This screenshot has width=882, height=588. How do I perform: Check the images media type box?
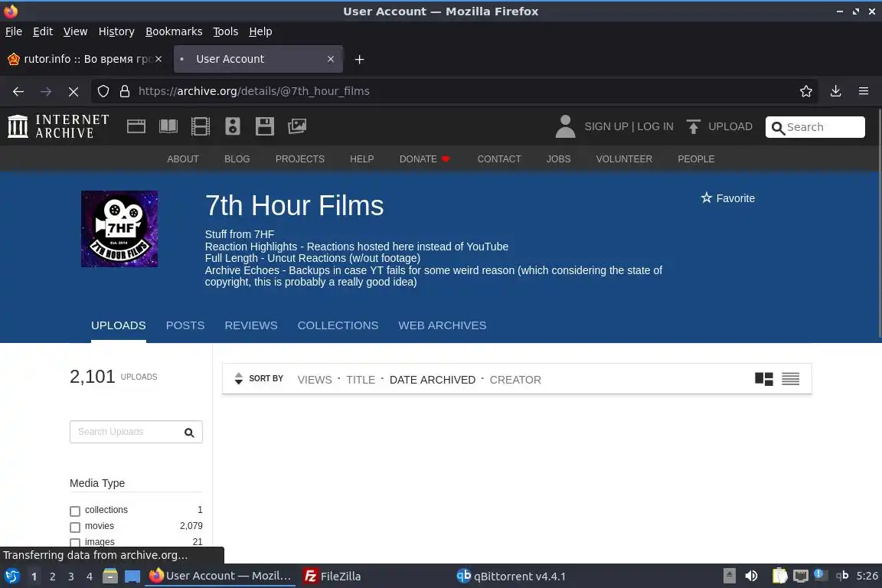coord(75,542)
